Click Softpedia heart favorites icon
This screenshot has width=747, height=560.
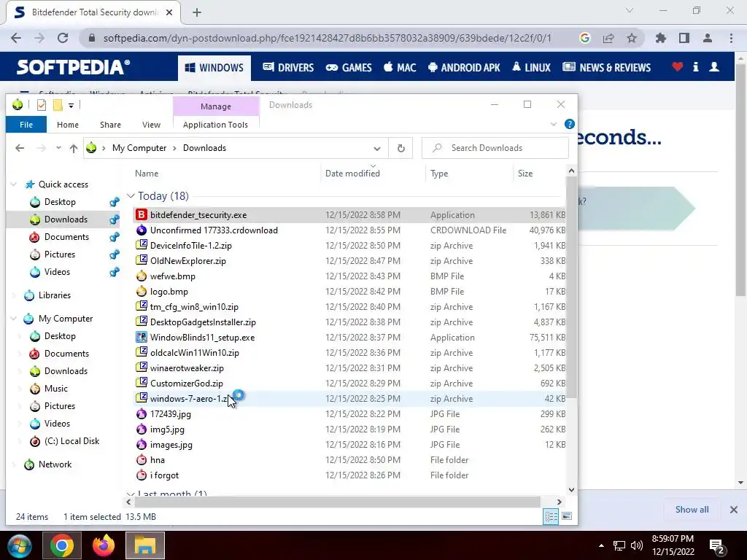(x=678, y=66)
